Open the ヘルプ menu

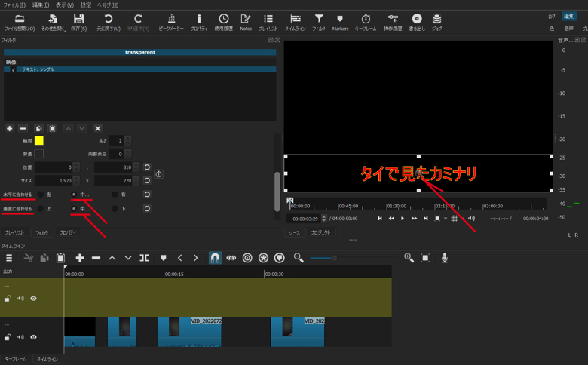[108, 5]
